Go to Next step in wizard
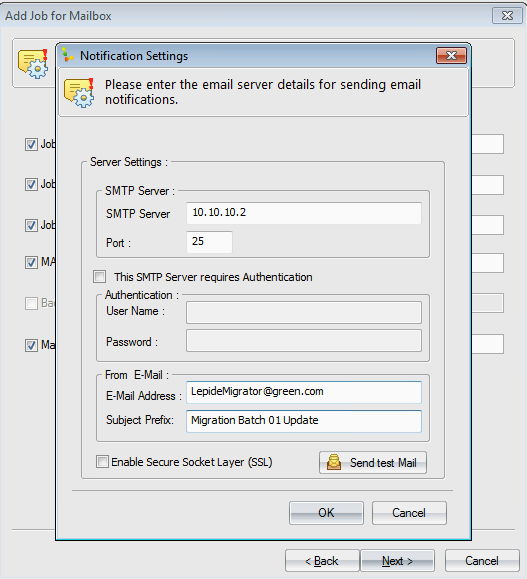 pos(397,561)
